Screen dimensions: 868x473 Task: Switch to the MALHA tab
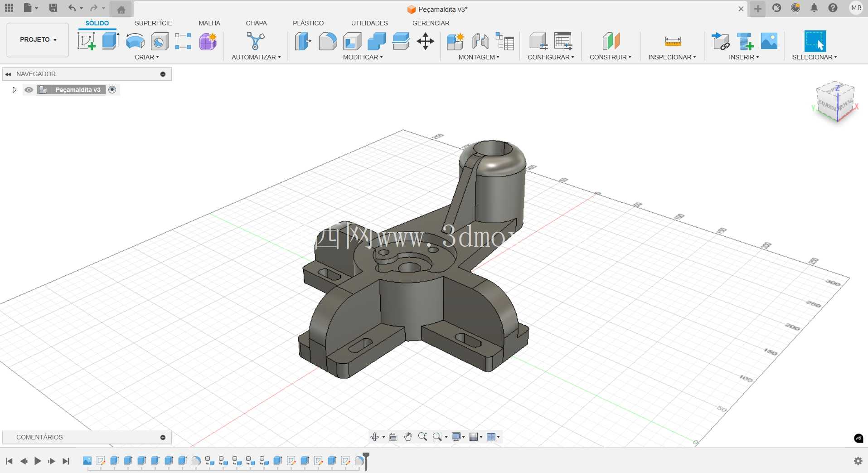point(209,23)
